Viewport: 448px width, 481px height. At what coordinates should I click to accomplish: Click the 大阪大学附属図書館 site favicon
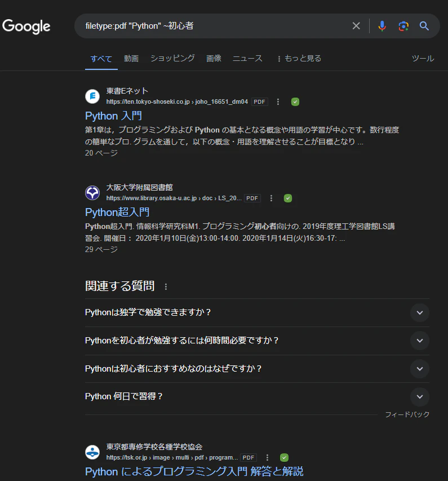point(92,193)
